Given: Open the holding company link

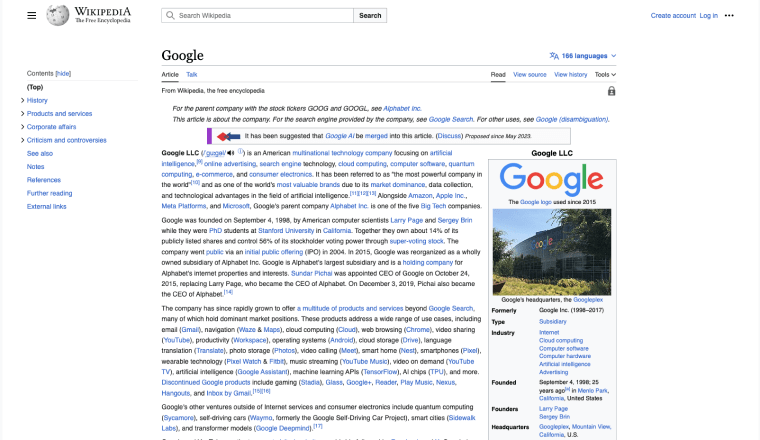Looking at the screenshot, I should (x=428, y=263).
